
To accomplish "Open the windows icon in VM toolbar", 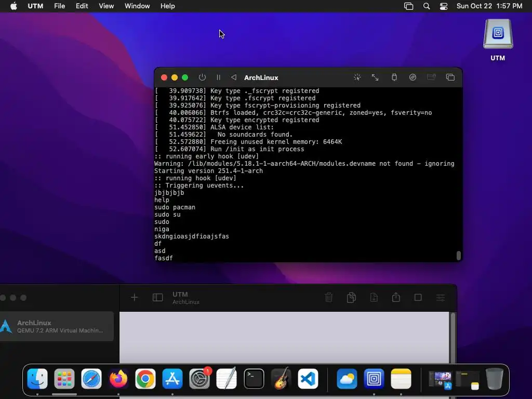I will tap(450, 77).
